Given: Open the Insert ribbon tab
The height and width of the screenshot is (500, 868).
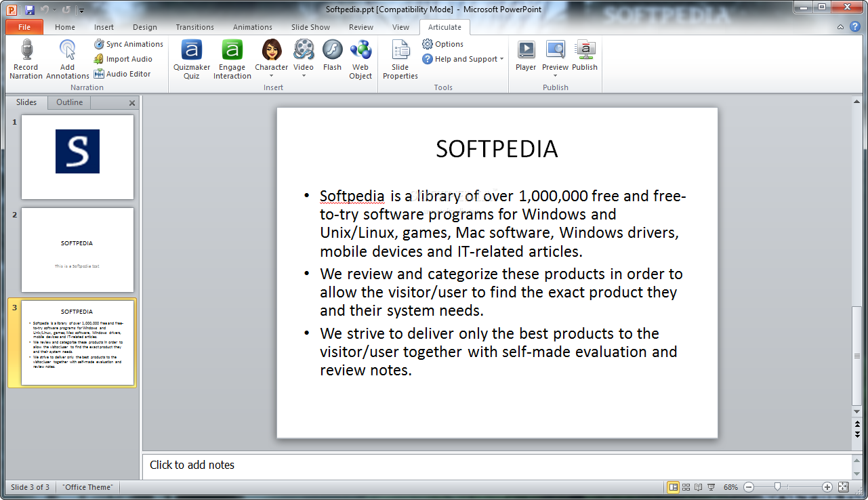Looking at the screenshot, I should (104, 27).
